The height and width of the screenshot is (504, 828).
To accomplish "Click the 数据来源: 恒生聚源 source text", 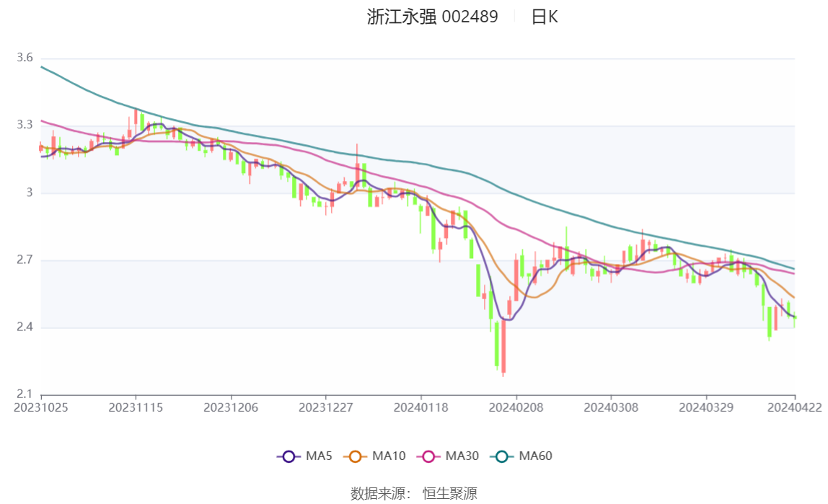I will (x=413, y=493).
